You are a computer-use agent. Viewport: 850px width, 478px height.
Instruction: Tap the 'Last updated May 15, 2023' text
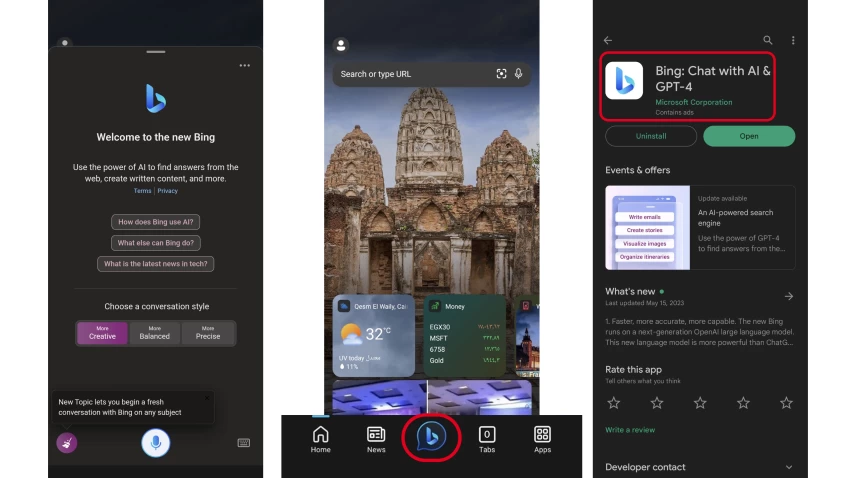(645, 303)
